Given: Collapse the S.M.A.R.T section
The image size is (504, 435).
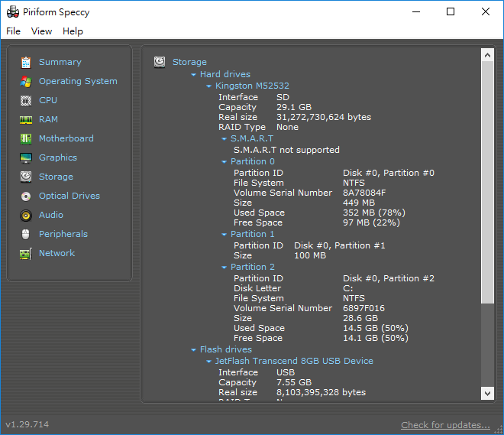Looking at the screenshot, I should coord(224,139).
